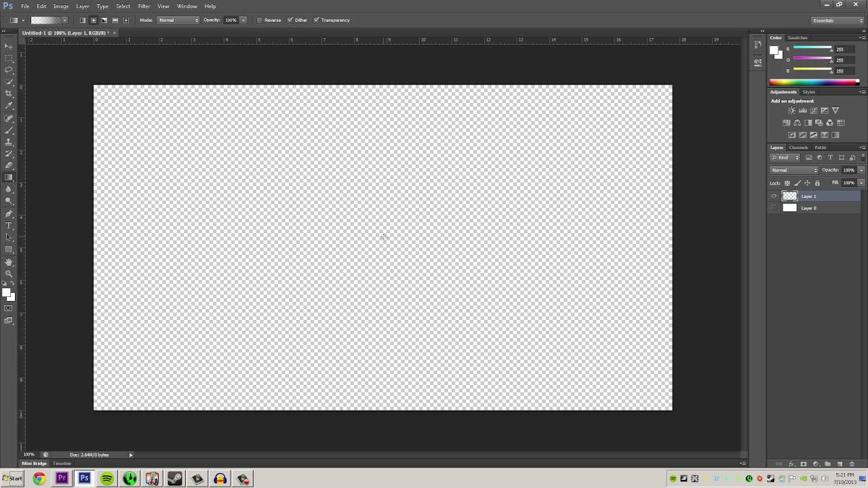
Task: Click foreground color swatch in Color panel
Action: click(774, 50)
